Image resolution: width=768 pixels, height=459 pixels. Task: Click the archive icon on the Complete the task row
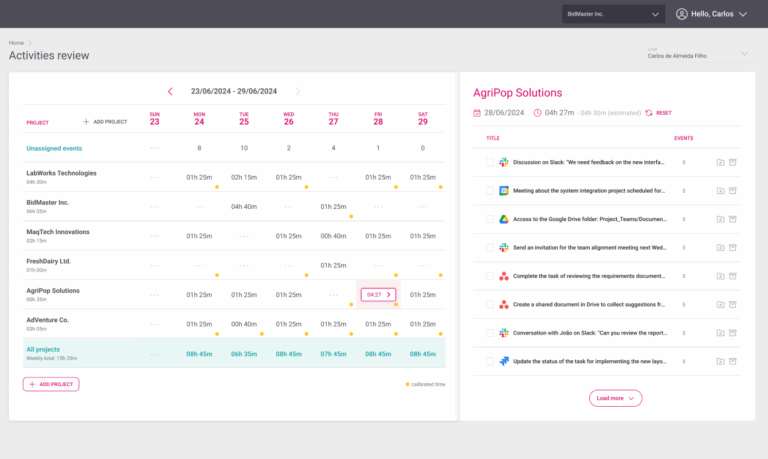[x=733, y=276]
